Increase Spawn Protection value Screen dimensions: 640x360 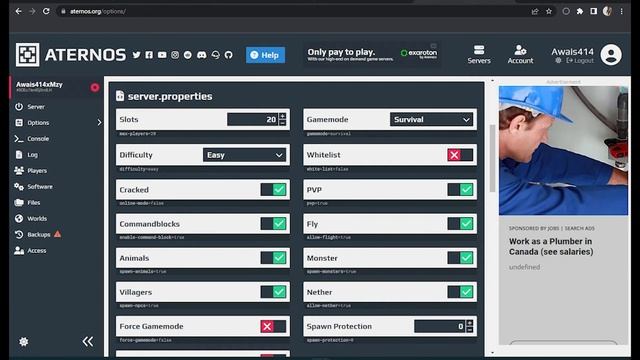pos(469,323)
